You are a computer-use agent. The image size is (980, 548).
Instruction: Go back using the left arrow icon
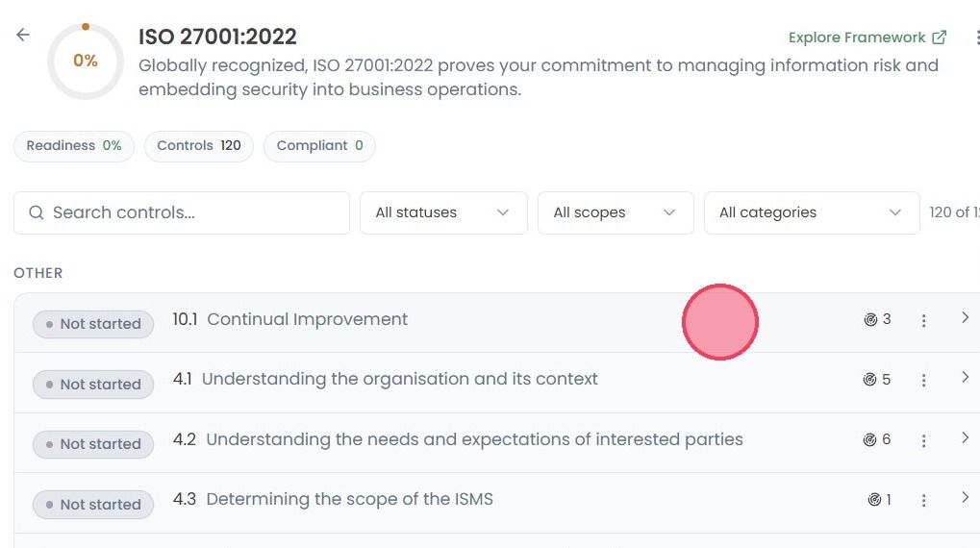pyautogui.click(x=23, y=35)
